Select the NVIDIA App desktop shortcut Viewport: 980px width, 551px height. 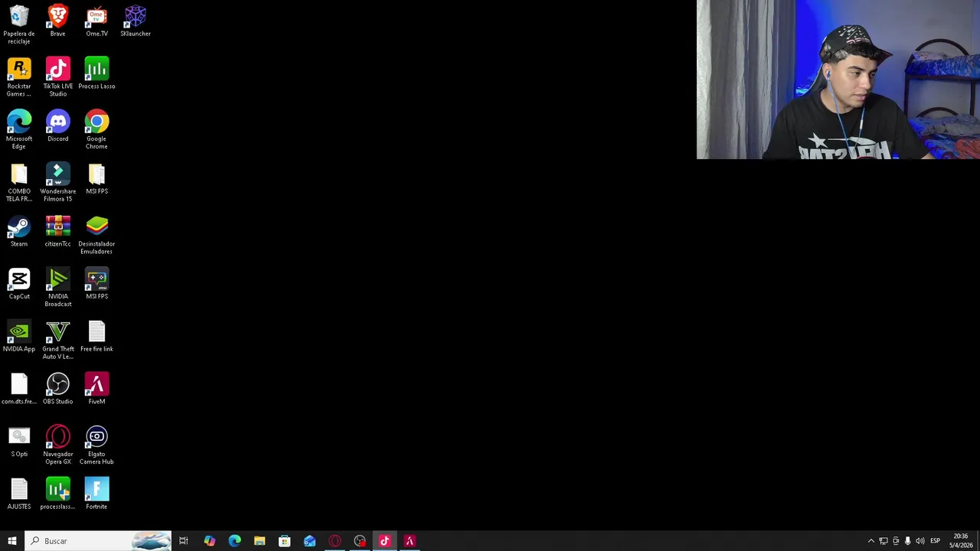(19, 337)
